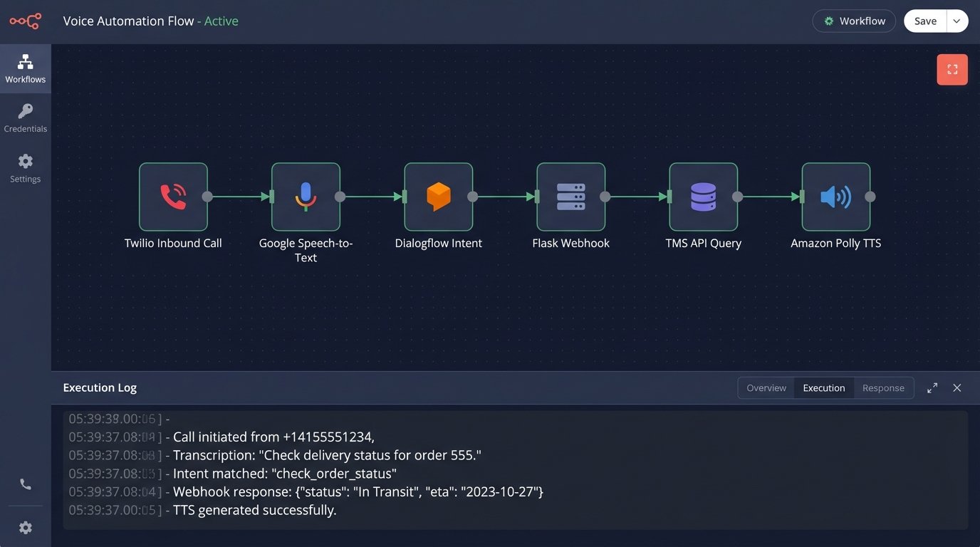The image size is (980, 547).
Task: Select the Google Speech-to-Text microphone node
Action: pyautogui.click(x=306, y=197)
